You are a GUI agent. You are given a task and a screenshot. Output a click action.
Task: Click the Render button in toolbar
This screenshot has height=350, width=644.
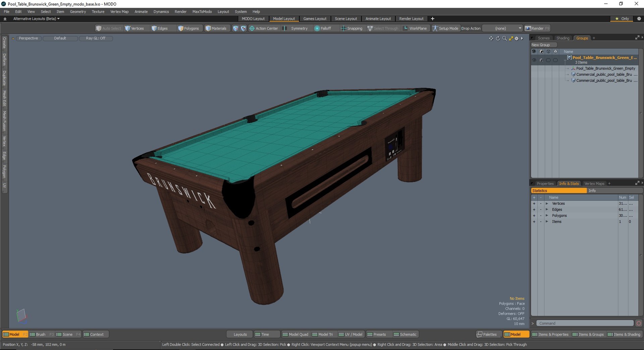point(537,29)
